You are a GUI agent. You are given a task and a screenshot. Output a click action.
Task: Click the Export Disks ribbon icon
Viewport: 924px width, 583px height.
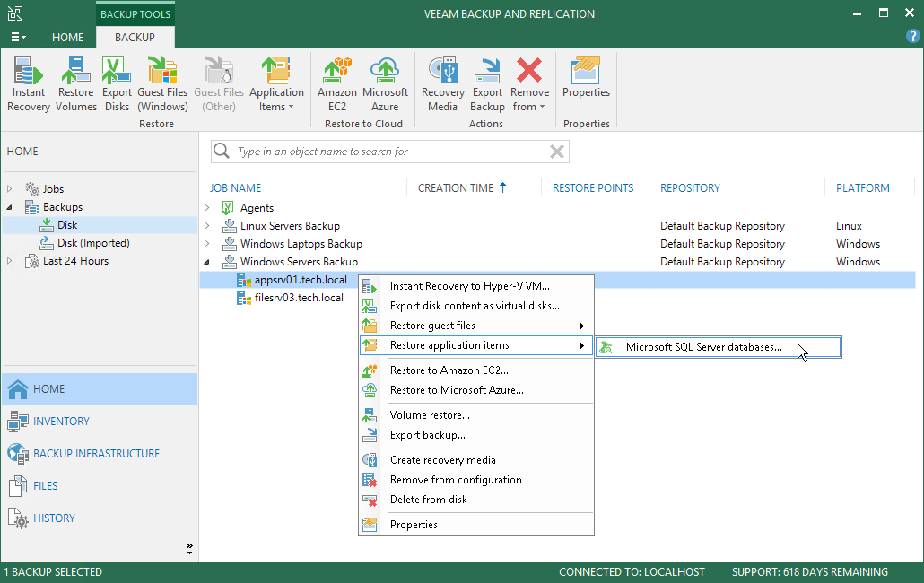coord(117,83)
